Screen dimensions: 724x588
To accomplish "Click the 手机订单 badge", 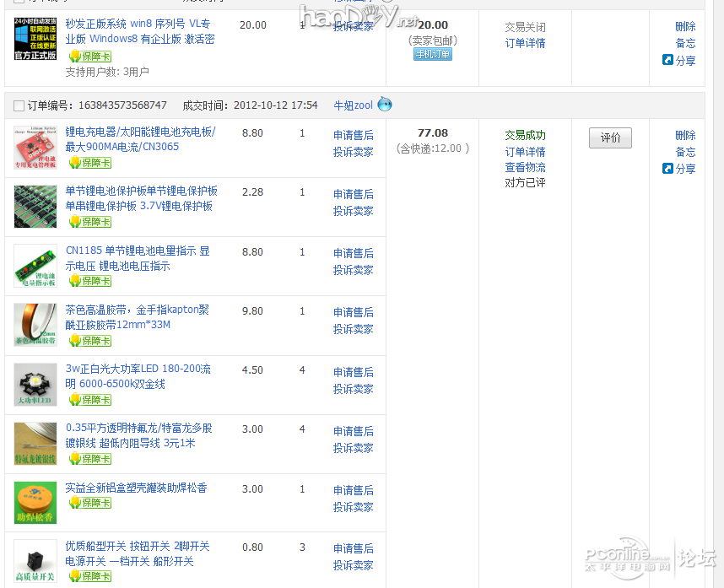I will tap(432, 54).
